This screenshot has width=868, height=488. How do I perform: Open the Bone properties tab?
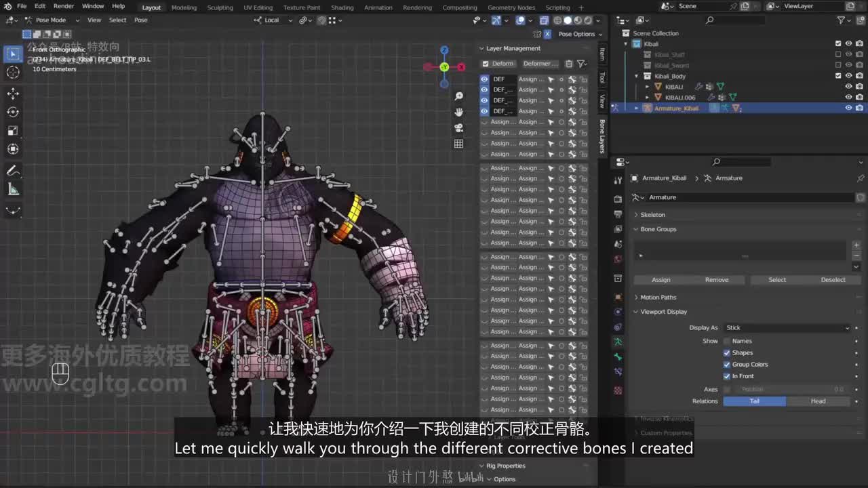(x=618, y=357)
